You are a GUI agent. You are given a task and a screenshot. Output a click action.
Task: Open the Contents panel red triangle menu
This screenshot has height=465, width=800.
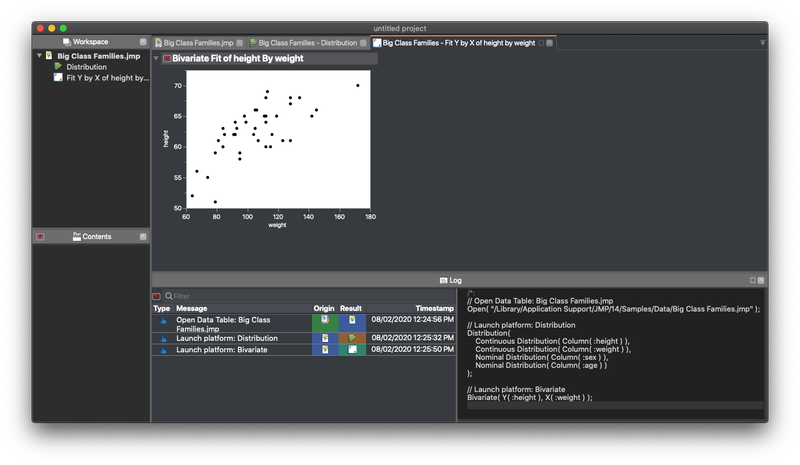point(40,237)
